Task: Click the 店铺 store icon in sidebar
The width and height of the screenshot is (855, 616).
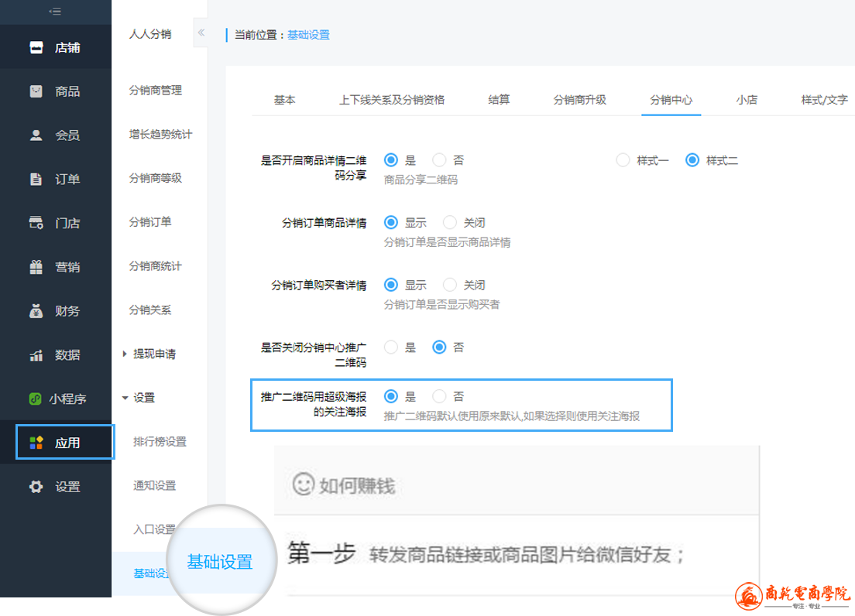Action: point(36,47)
